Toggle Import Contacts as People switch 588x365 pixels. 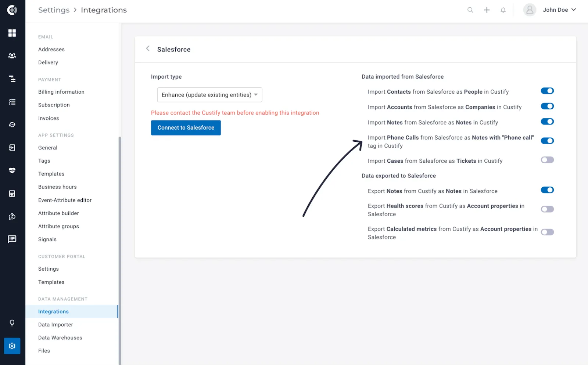point(547,91)
